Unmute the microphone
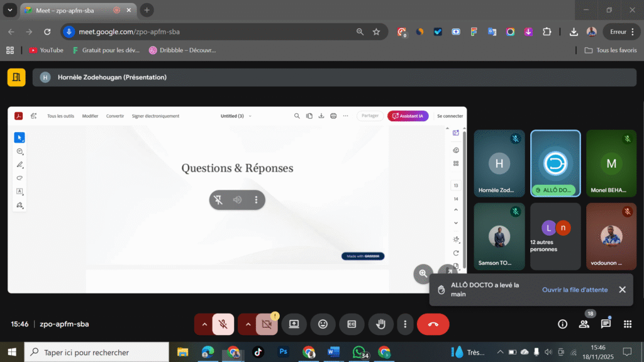644x362 pixels. [223, 324]
